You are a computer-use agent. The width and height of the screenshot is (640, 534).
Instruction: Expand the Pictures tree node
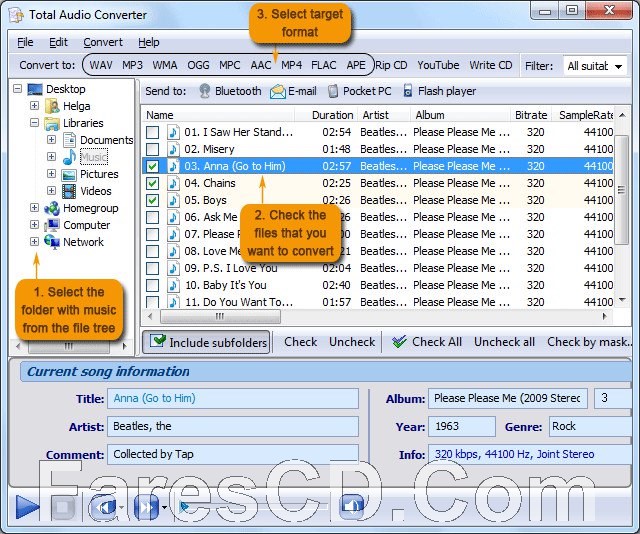click(x=51, y=174)
